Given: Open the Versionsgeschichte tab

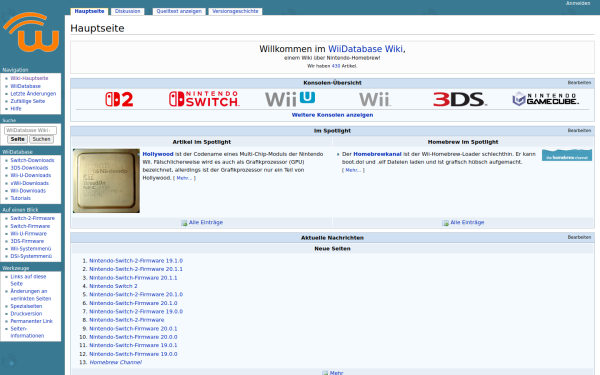Looking at the screenshot, I should (x=235, y=11).
